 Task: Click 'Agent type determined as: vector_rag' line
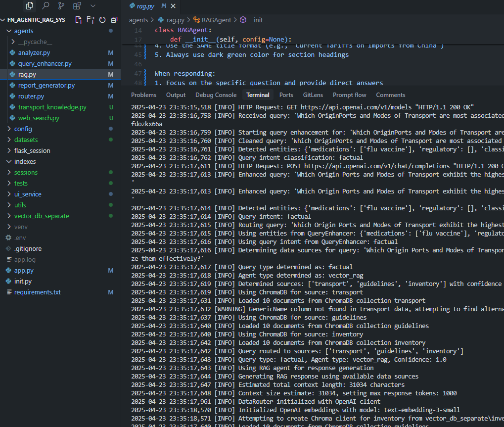point(247,276)
